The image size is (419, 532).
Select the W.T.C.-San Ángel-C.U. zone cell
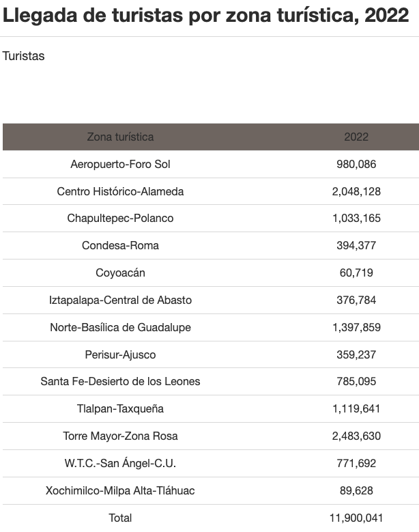point(120,464)
